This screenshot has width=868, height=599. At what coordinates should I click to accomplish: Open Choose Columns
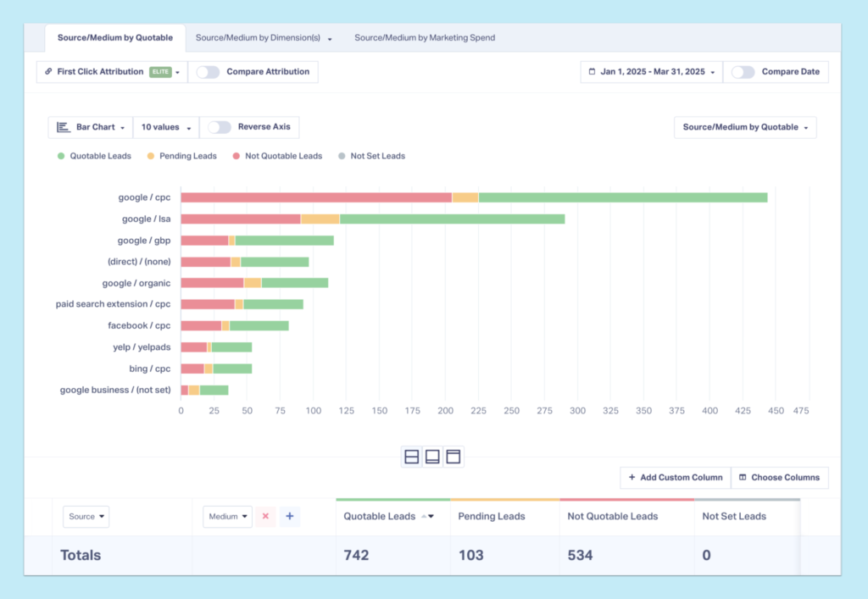[x=779, y=477]
